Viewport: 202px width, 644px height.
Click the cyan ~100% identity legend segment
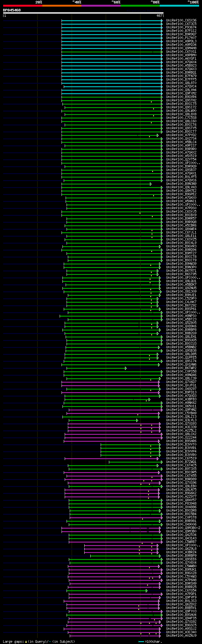[x=179, y=6]
